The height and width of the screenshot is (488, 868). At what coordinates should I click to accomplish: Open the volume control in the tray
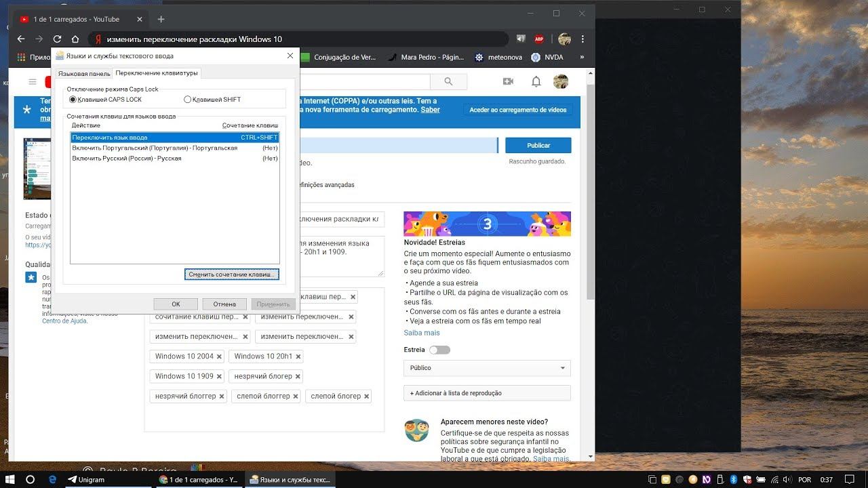coord(787,479)
